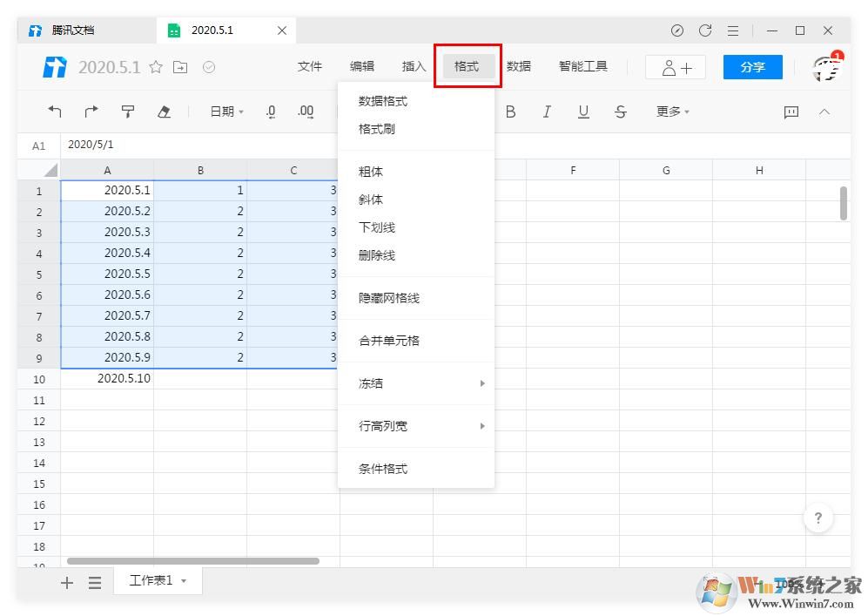Expand the 更多 formatting dropdown
The width and height of the screenshot is (868, 616).
[x=671, y=112]
